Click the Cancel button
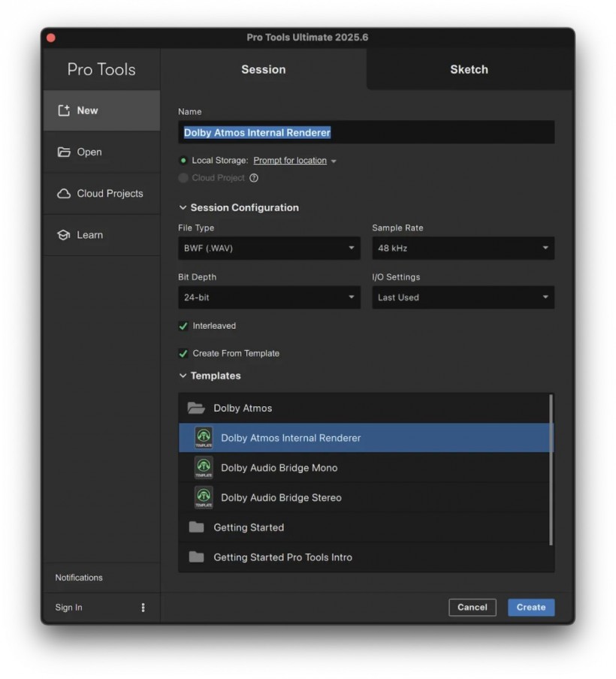Image resolution: width=616 pixels, height=679 pixels. coord(473,607)
